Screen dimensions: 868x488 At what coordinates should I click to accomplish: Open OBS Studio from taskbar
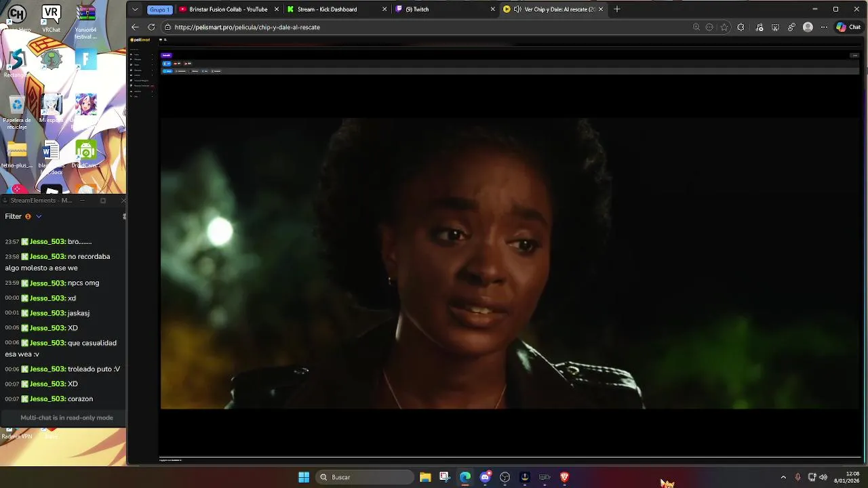(x=505, y=477)
